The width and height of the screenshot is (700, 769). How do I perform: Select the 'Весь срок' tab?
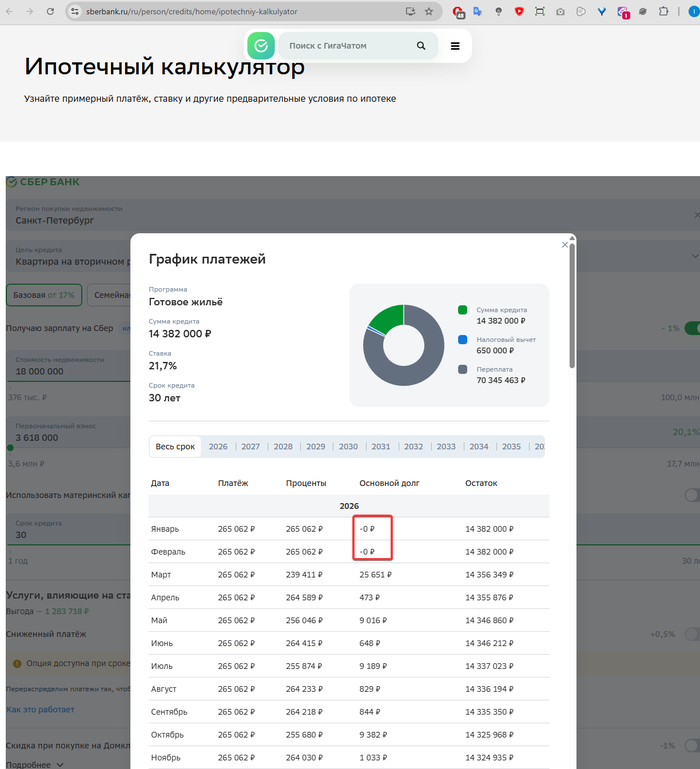(x=175, y=447)
